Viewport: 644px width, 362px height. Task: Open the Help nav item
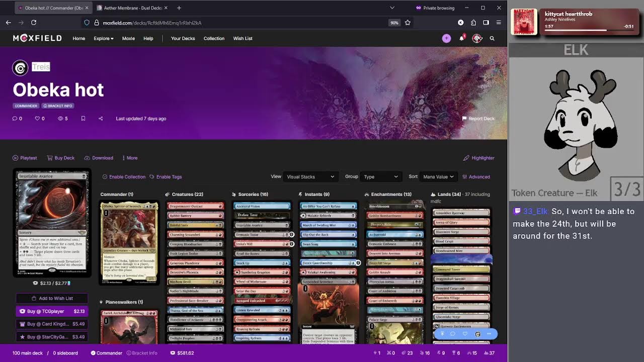(148, 38)
